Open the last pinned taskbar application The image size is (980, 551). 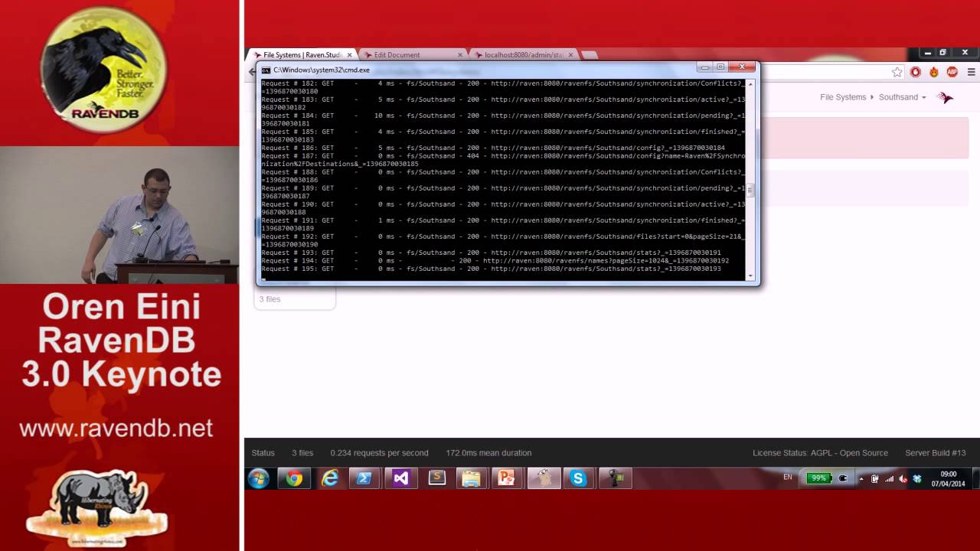(x=616, y=479)
